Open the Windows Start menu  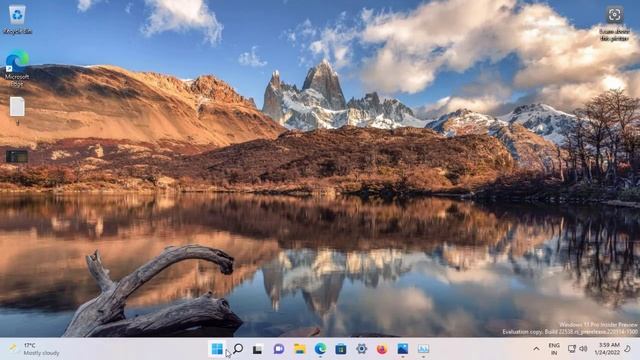tap(217, 349)
